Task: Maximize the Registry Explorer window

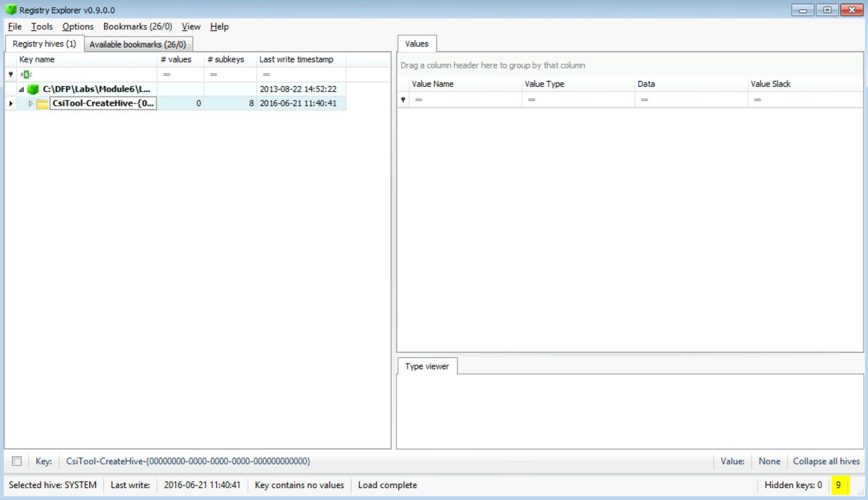Action: (827, 10)
